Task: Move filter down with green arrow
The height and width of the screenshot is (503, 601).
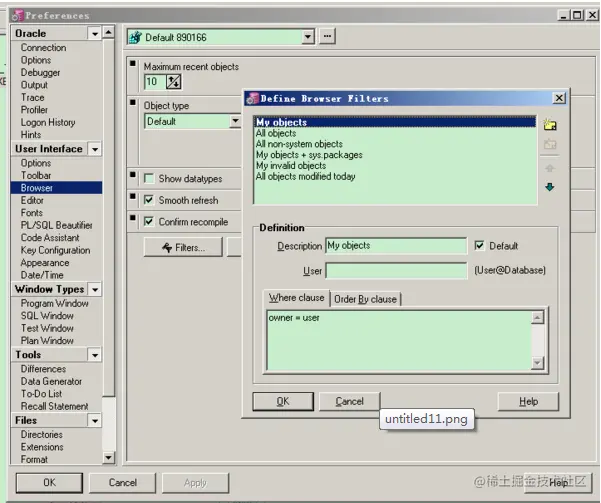Action: click(550, 187)
